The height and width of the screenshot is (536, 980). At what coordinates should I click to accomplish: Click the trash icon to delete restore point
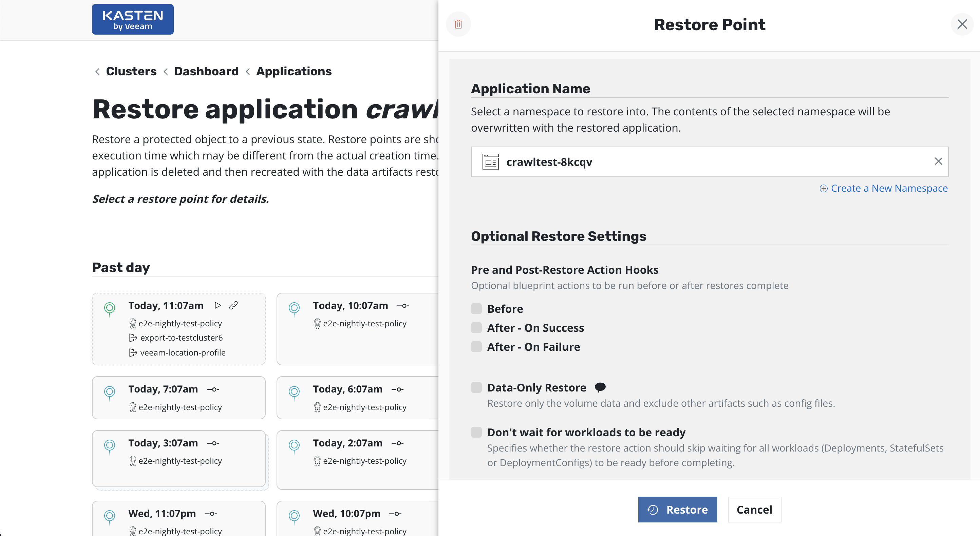[458, 24]
